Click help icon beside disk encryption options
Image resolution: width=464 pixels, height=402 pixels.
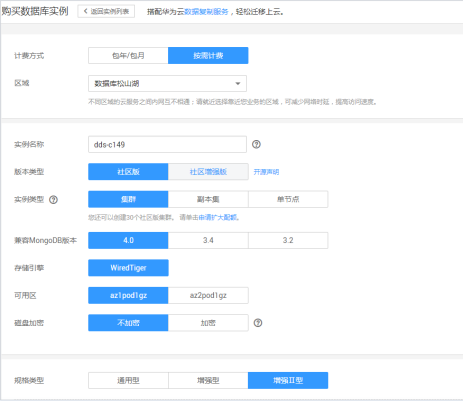coord(258,323)
